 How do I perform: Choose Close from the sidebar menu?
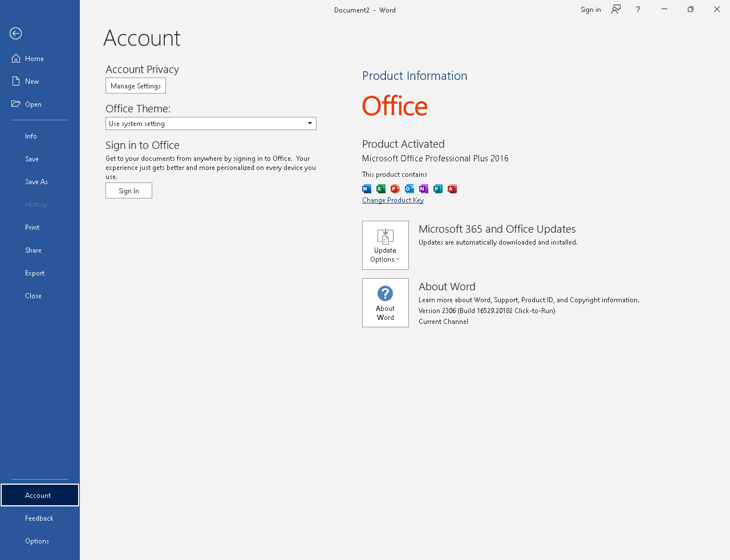40,296
